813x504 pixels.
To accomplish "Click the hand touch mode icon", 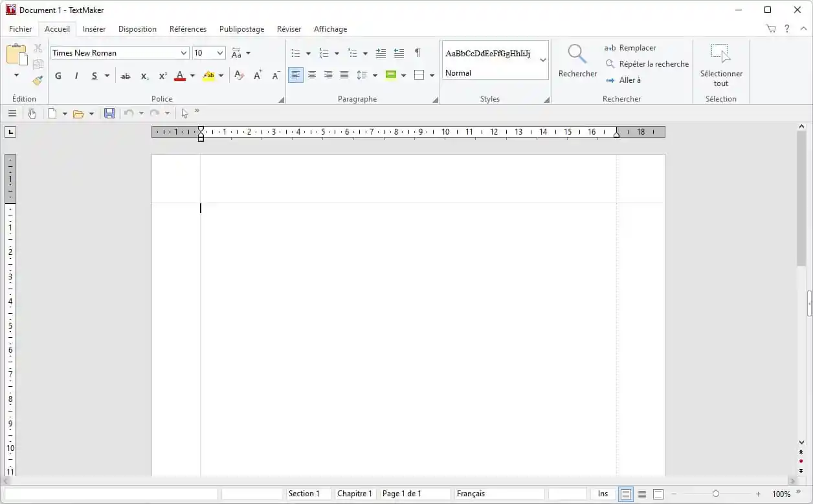I will click(32, 113).
